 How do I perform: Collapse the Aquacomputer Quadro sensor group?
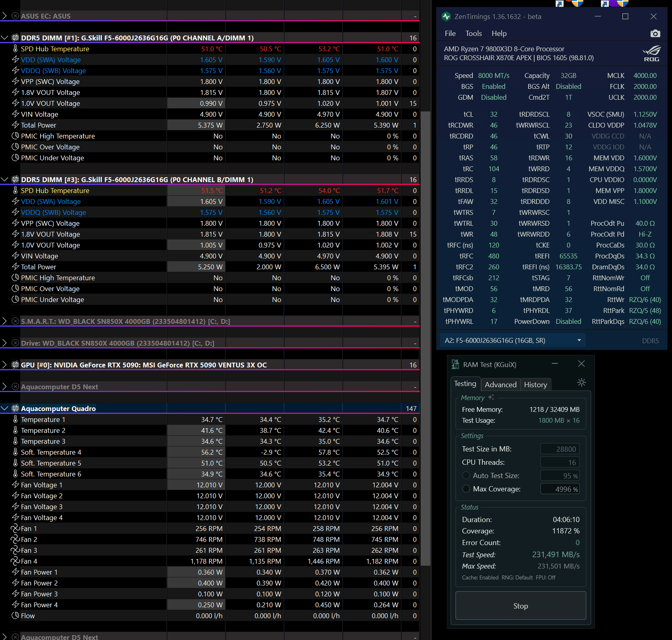click(4, 408)
